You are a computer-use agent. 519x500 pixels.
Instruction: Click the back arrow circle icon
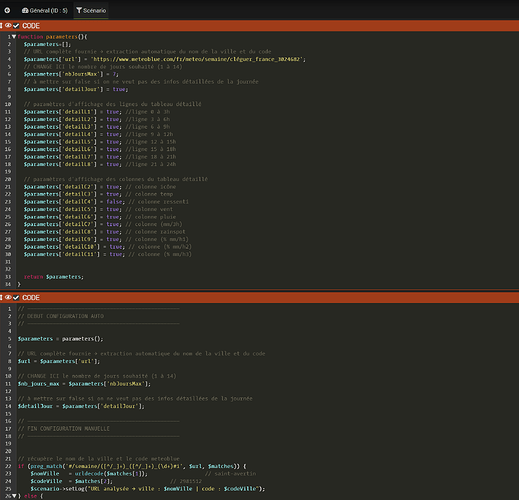pos(7,10)
